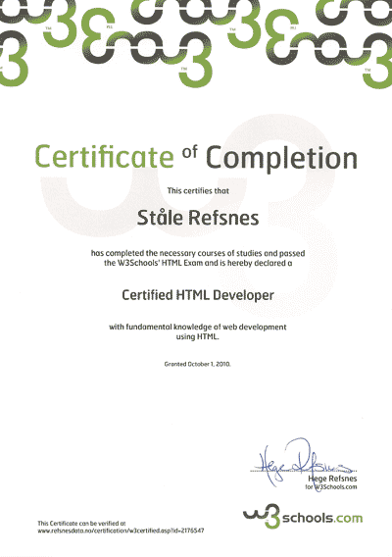This screenshot has height=557, width=392.
Task: Click the text "for W3Schools.com"
Action: click(331, 487)
